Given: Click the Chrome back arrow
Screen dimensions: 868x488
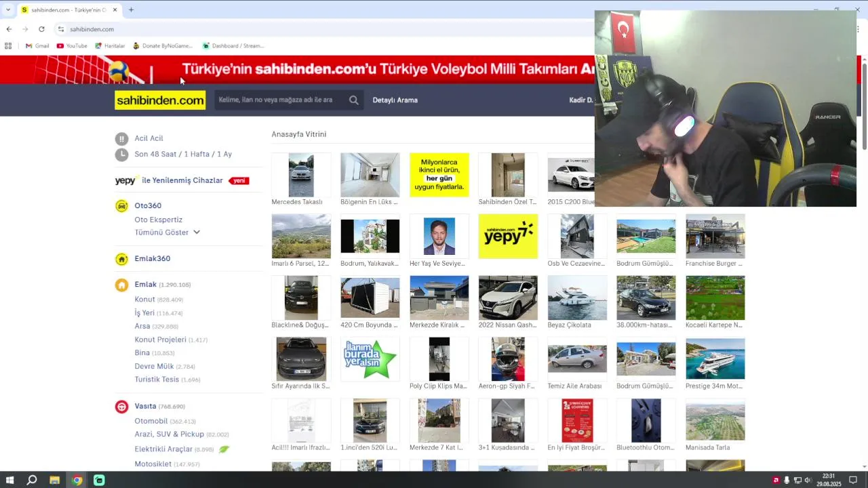Looking at the screenshot, I should (9, 29).
